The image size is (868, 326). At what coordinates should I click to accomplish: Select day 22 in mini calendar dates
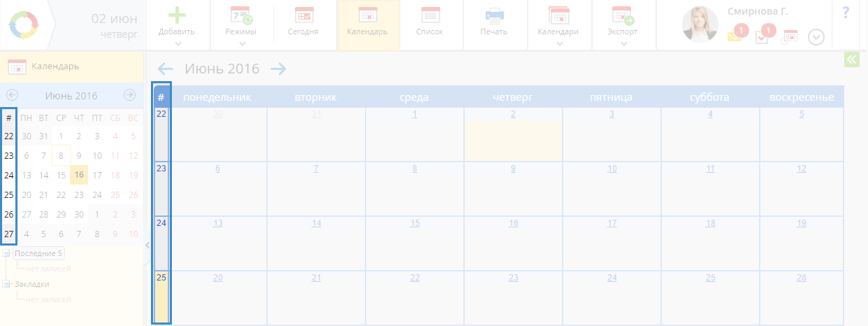click(62, 195)
